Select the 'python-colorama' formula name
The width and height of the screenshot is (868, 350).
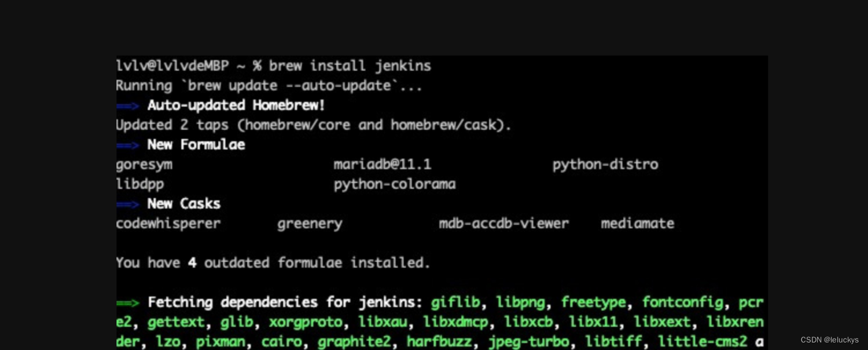pos(395,185)
